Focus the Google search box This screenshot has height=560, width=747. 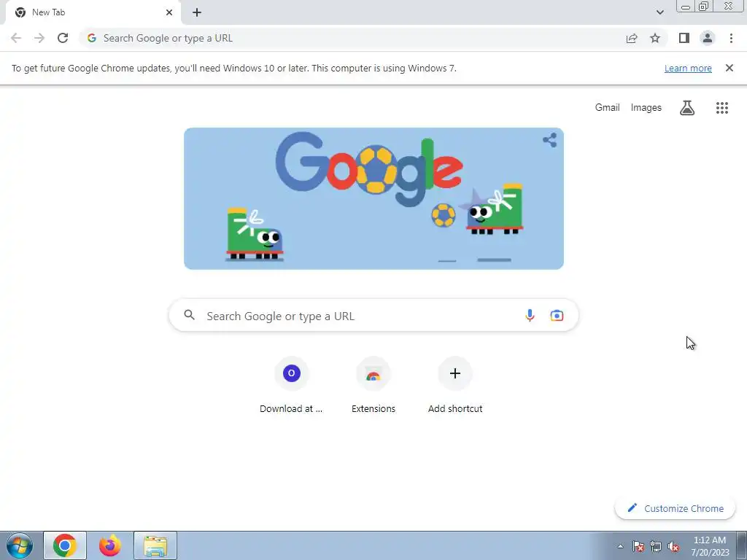(x=373, y=316)
